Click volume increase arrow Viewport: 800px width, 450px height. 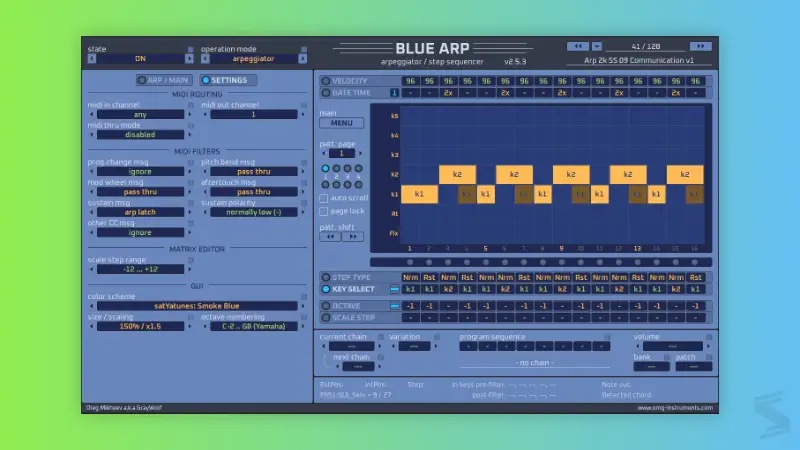[x=709, y=346]
